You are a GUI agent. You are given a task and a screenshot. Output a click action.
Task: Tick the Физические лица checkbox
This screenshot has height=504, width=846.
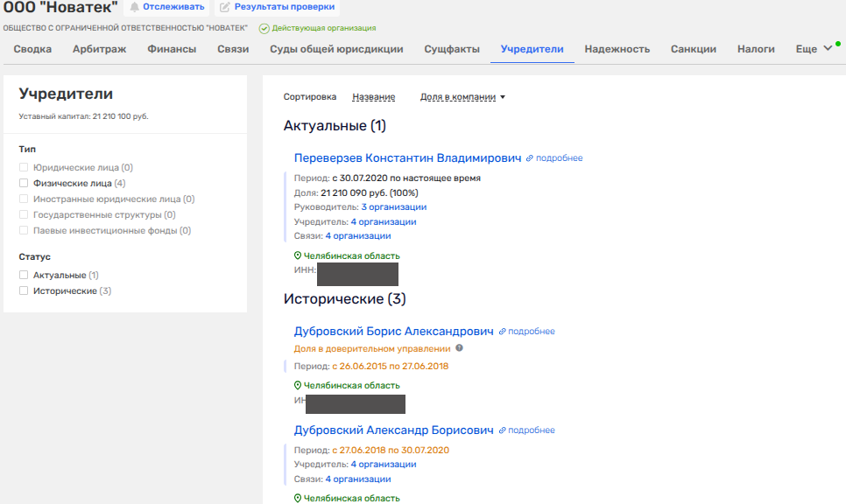click(24, 183)
